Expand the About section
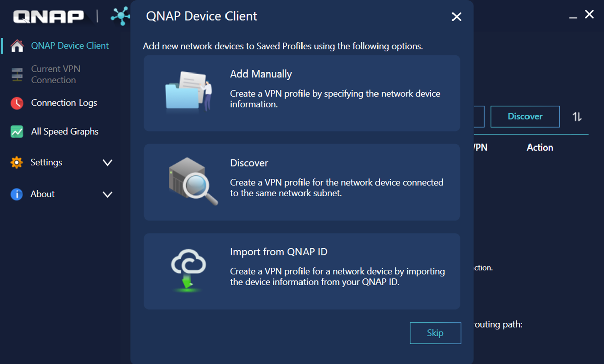This screenshot has height=364, width=604. [107, 194]
